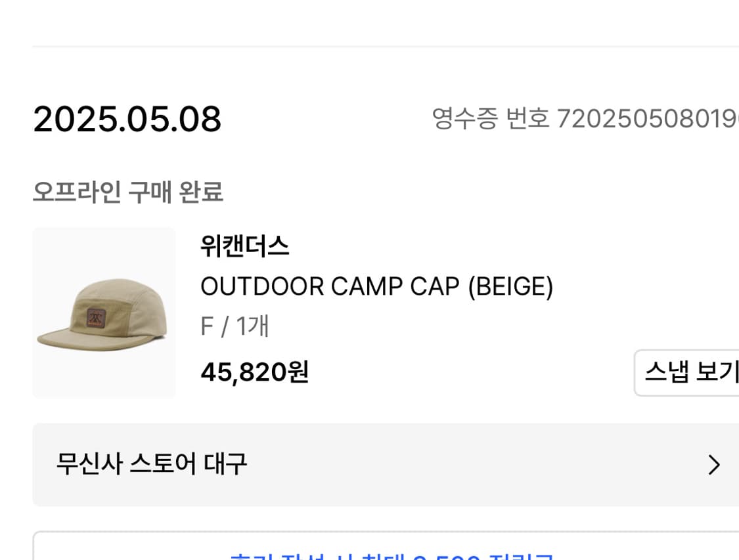Open the cap product thumbnail image

pyautogui.click(x=104, y=312)
